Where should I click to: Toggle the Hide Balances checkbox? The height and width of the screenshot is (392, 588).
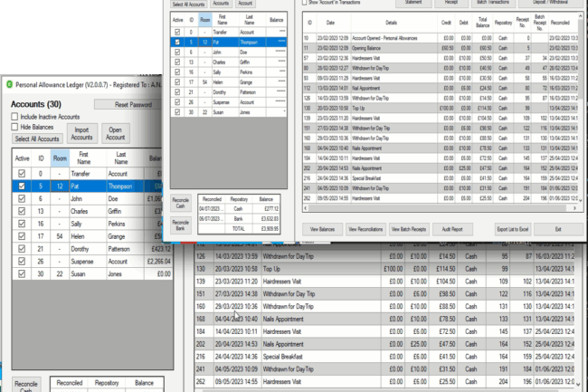point(14,128)
